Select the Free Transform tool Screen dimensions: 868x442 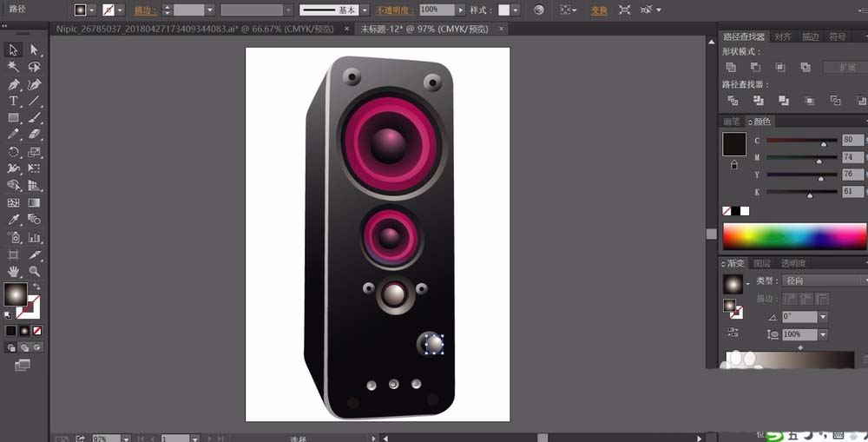pos(35,168)
